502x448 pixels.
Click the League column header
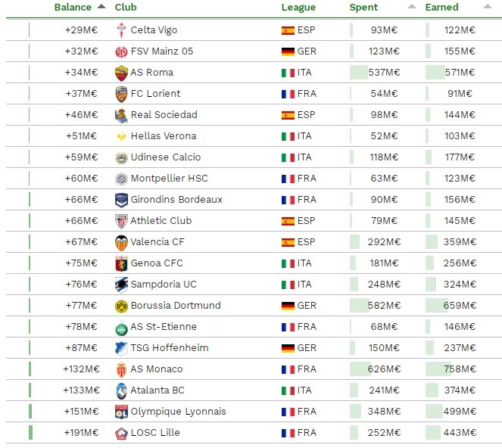coord(298,7)
